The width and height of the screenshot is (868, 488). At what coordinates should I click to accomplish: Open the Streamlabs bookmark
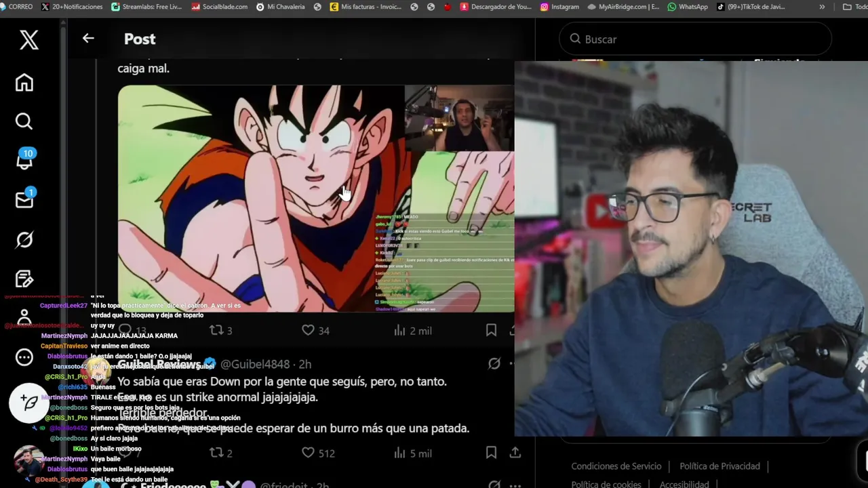(x=147, y=7)
